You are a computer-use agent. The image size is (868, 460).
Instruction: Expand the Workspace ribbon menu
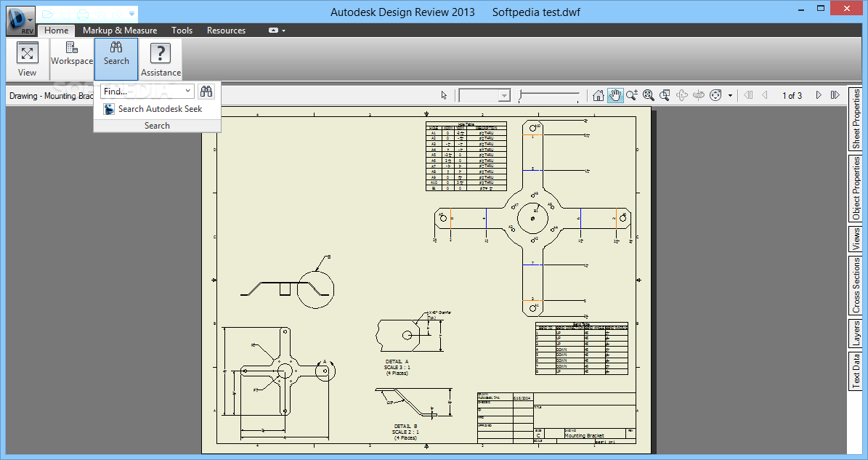tap(72, 55)
